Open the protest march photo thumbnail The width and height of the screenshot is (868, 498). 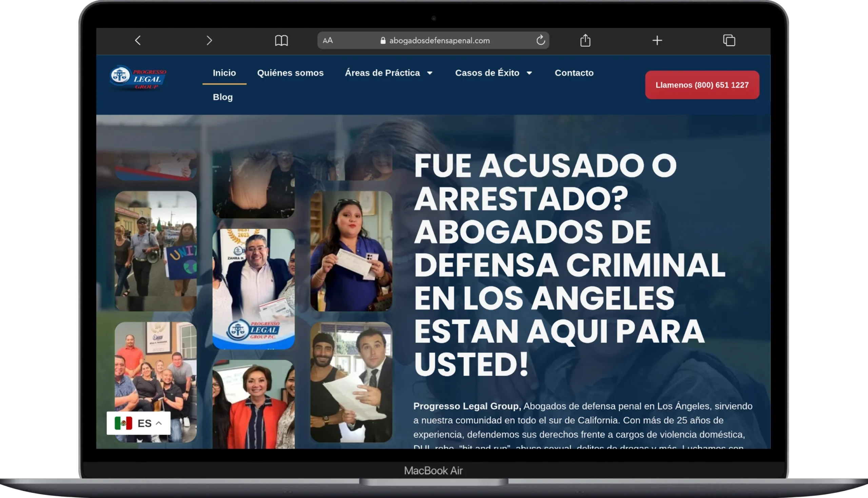(x=156, y=251)
